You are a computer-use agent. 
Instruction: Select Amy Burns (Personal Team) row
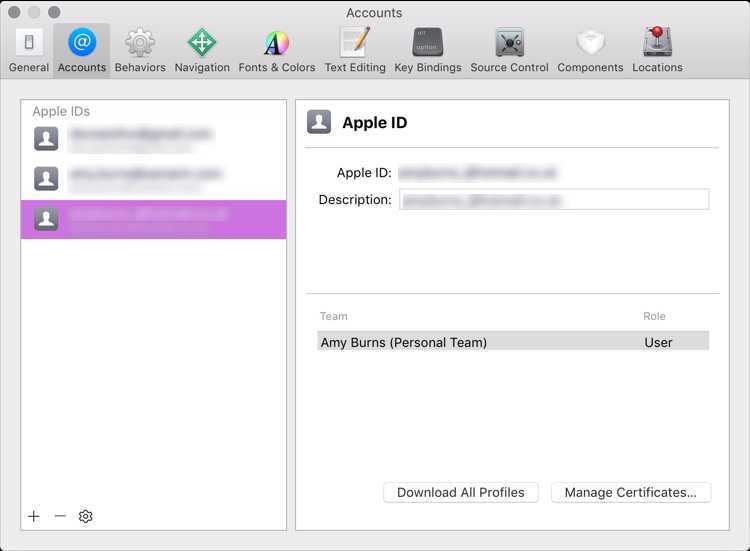(x=513, y=342)
